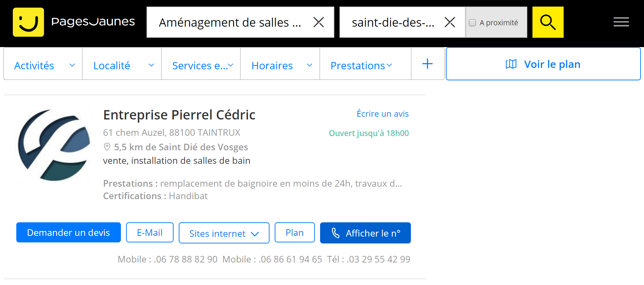Click the Entreprise Pierrel Cédric logo thumbnail

coord(54,145)
